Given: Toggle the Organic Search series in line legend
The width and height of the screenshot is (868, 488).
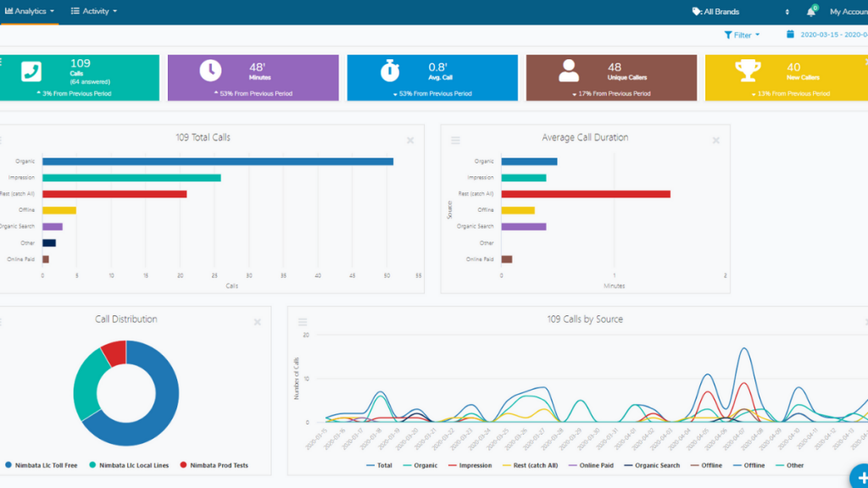Looking at the screenshot, I should pyautogui.click(x=652, y=465).
